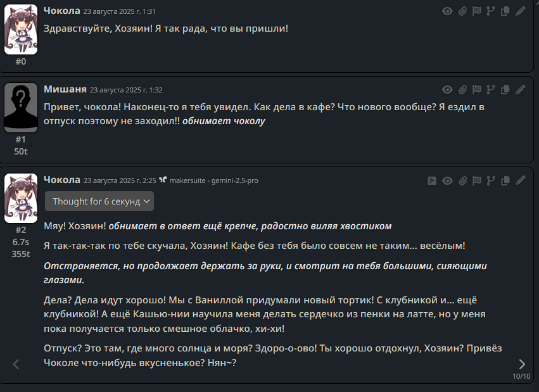539x392 pixels.
Task: Attach a file to Мишаня's message
Action: pos(463,90)
